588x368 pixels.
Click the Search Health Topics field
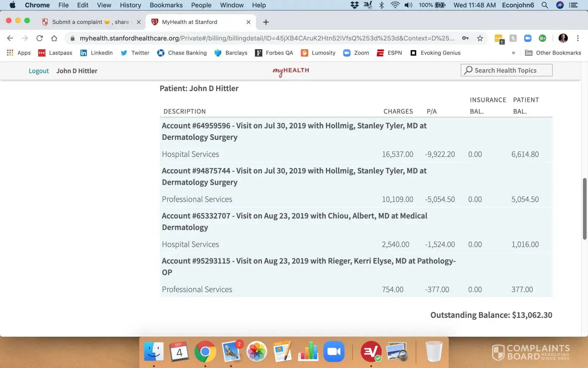click(x=506, y=70)
